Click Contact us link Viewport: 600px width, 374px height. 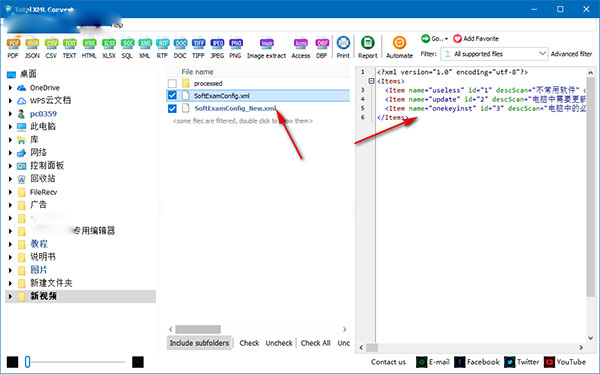388,362
